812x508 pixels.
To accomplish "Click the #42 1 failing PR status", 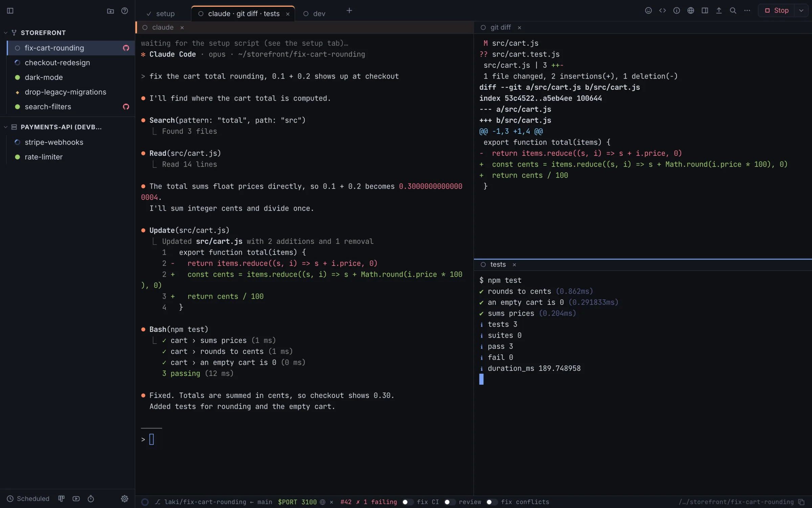I will click(368, 502).
